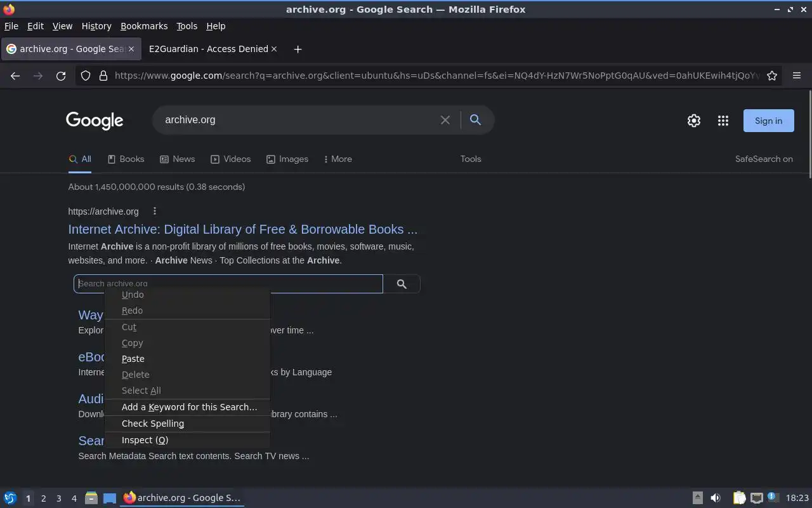Click the Google logo
812x508 pixels.
tap(95, 121)
